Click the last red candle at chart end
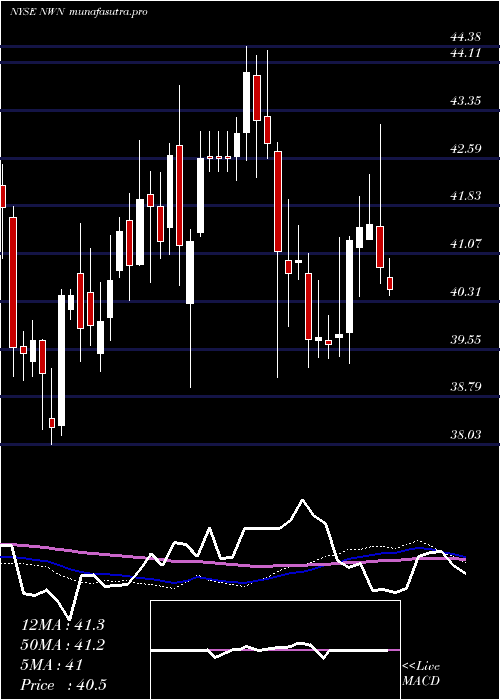The width and height of the screenshot is (500, 700). coord(390,283)
